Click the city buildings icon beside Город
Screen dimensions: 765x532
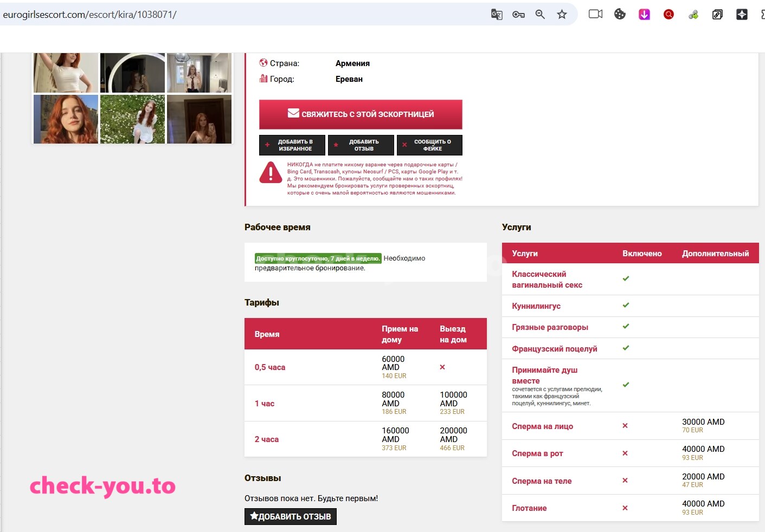(x=263, y=79)
